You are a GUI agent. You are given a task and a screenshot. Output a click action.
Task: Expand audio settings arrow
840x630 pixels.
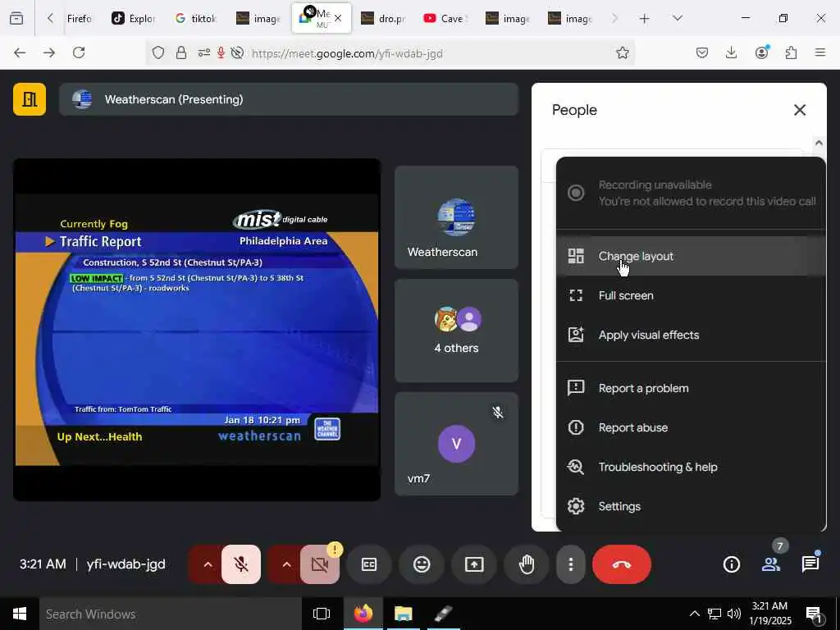pos(208,564)
